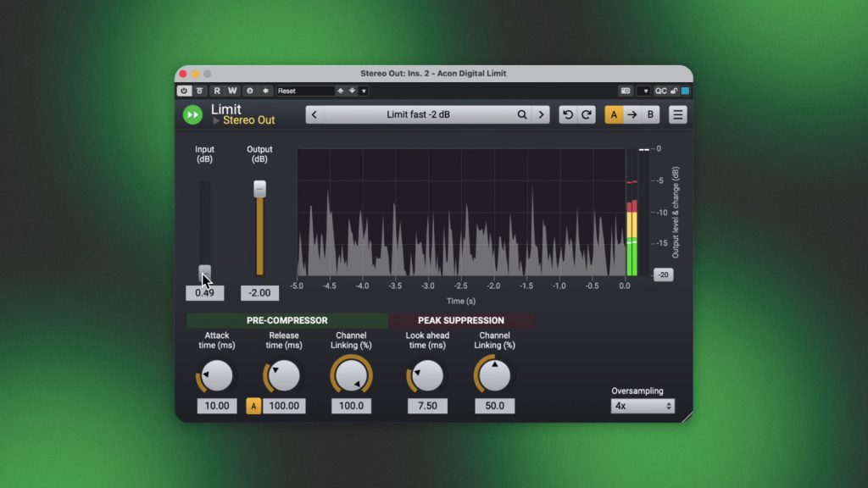
Task: Go to the previous preset
Action: pos(314,114)
